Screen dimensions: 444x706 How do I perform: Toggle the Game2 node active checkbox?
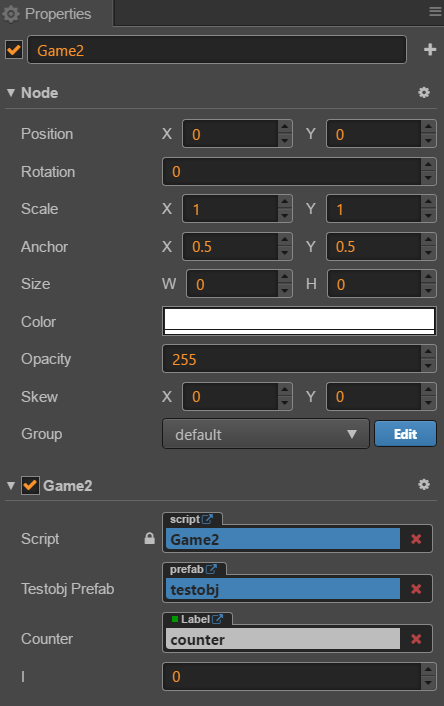point(14,50)
